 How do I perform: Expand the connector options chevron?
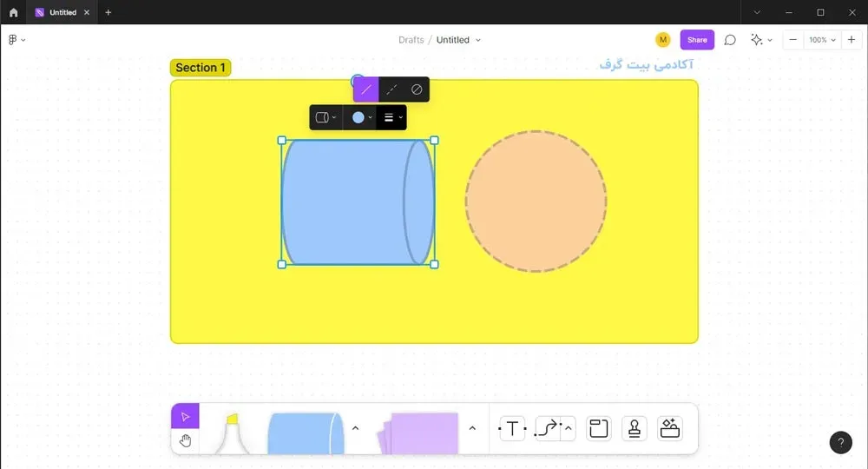tap(568, 428)
